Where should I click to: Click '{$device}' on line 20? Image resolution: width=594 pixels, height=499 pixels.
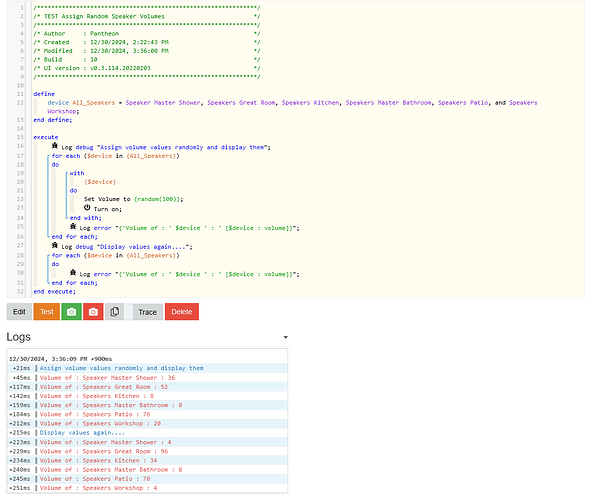pyautogui.click(x=100, y=182)
